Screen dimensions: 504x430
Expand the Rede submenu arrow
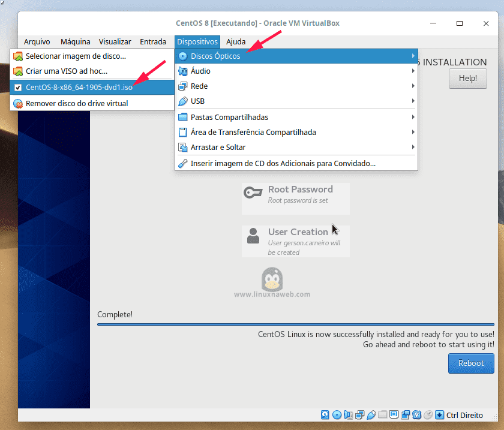click(x=413, y=86)
